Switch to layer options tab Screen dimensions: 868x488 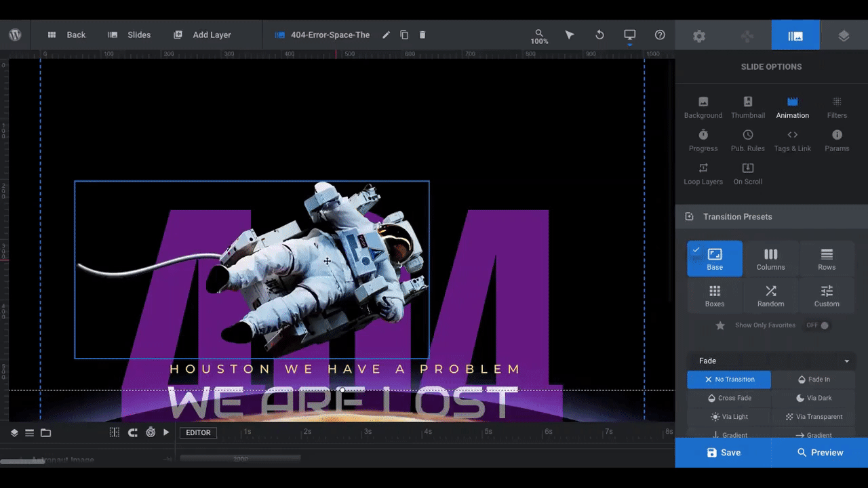click(844, 36)
